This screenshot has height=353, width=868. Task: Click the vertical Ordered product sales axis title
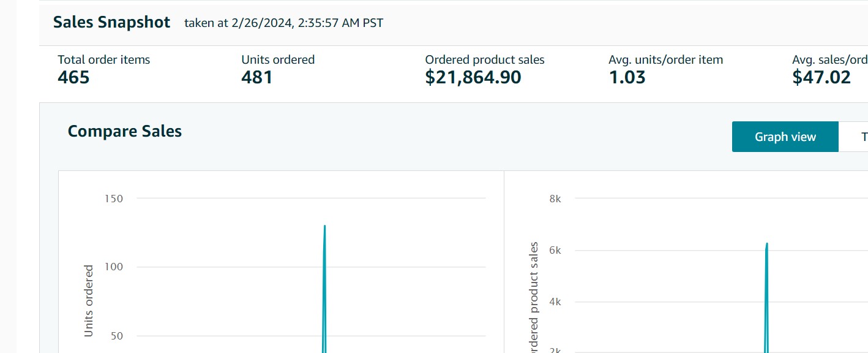[x=534, y=297]
